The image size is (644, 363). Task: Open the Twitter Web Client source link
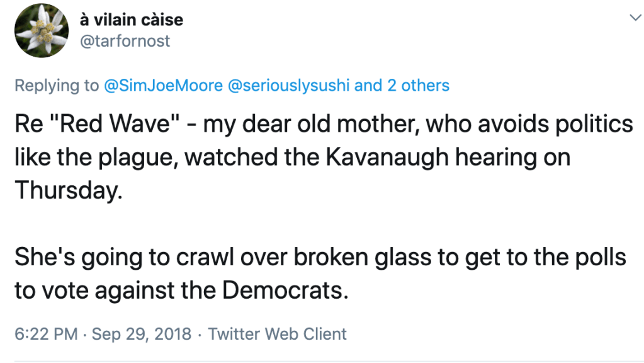(x=277, y=333)
